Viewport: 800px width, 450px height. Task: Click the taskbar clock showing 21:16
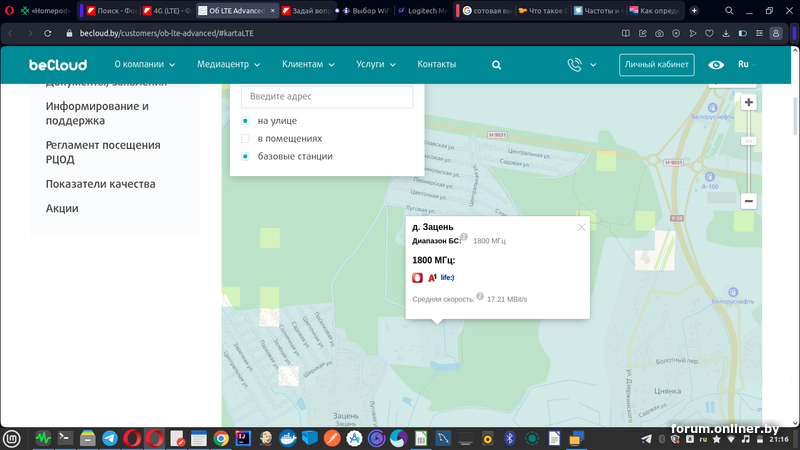[x=779, y=439]
